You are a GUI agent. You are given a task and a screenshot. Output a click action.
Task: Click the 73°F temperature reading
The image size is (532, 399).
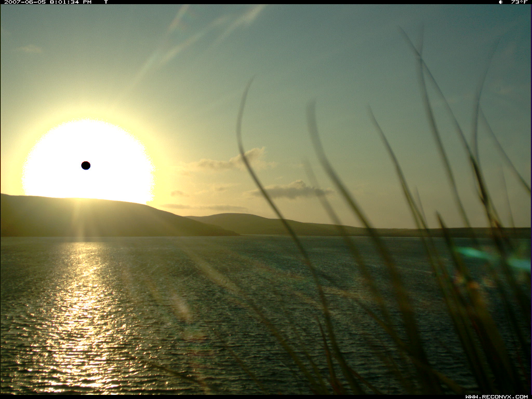pos(519,2)
